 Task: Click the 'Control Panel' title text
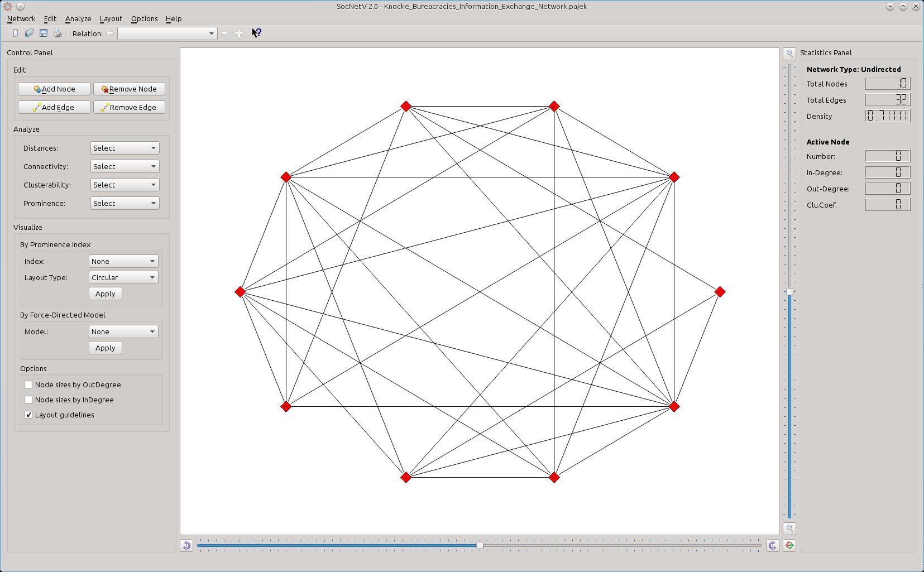[30, 52]
